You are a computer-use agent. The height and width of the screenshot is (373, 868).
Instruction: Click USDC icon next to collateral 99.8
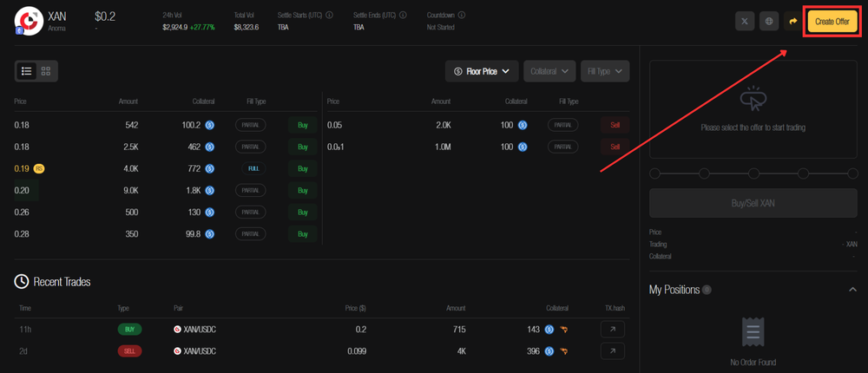210,234
